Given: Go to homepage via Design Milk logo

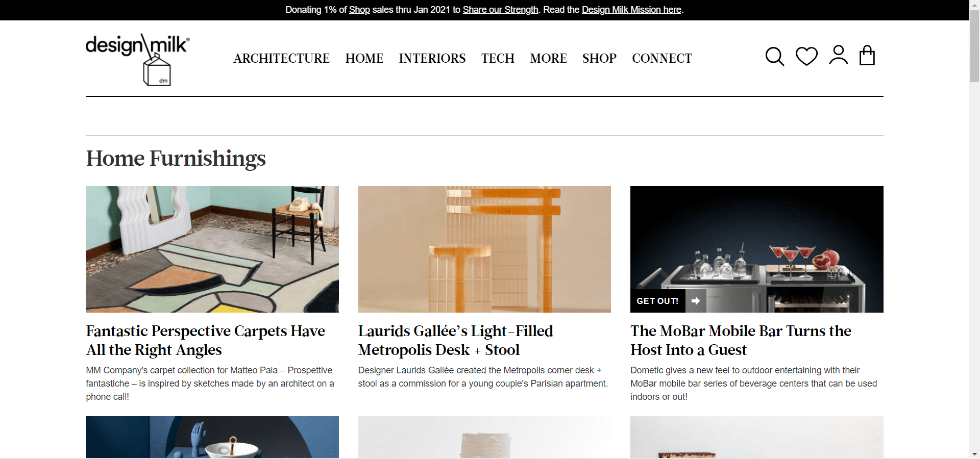Looking at the screenshot, I should 138,59.
